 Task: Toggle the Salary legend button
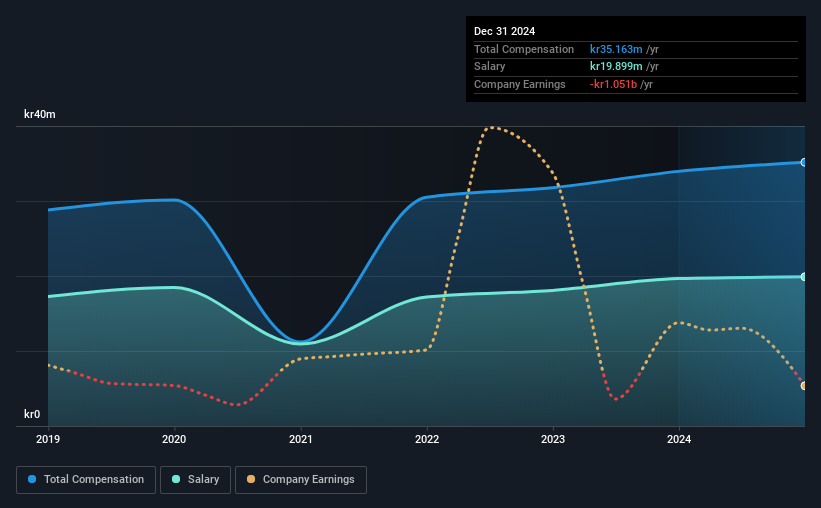(x=195, y=480)
